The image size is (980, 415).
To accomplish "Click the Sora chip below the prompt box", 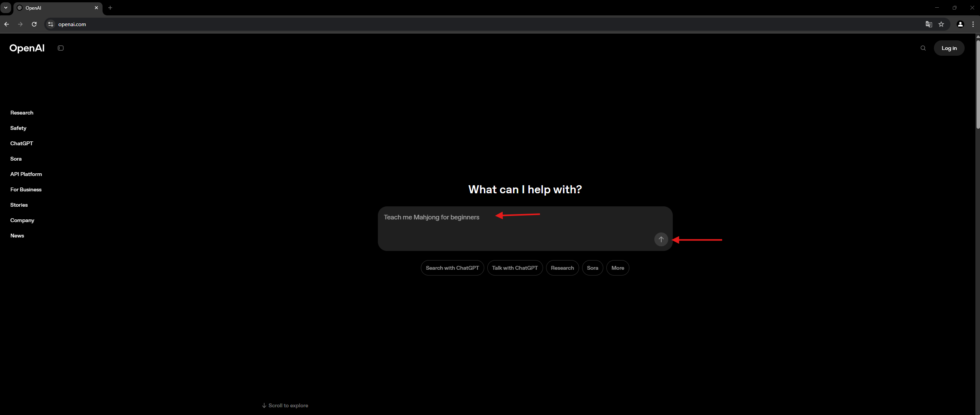I will [x=593, y=268].
